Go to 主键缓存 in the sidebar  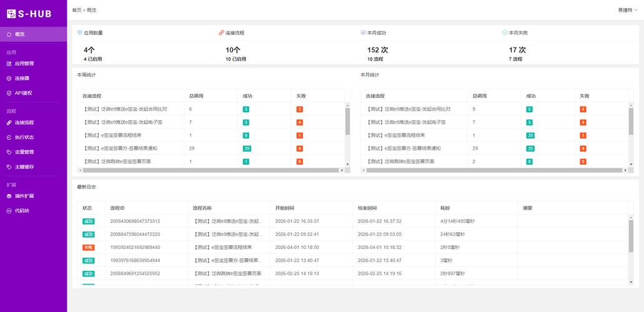click(x=24, y=167)
